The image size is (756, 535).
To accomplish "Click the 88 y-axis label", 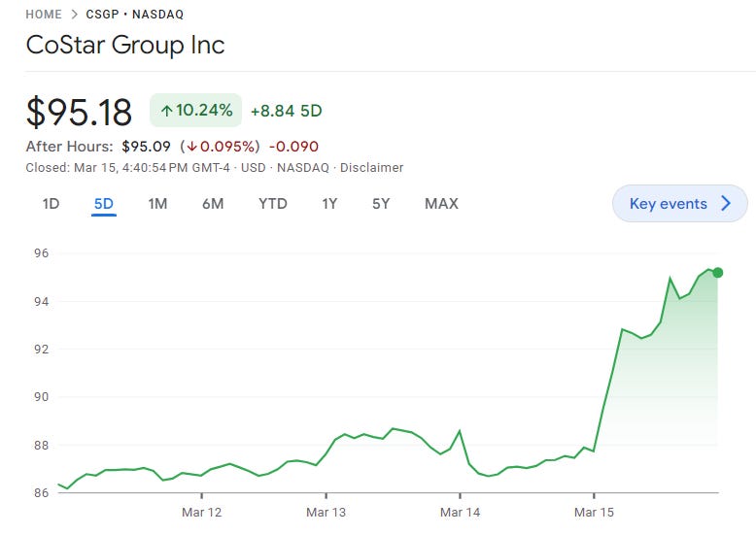I will pos(42,446).
